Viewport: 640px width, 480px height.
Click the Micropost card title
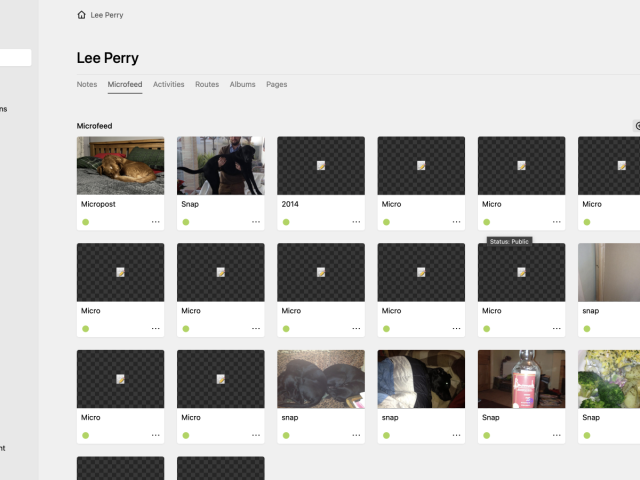pyautogui.click(x=98, y=204)
